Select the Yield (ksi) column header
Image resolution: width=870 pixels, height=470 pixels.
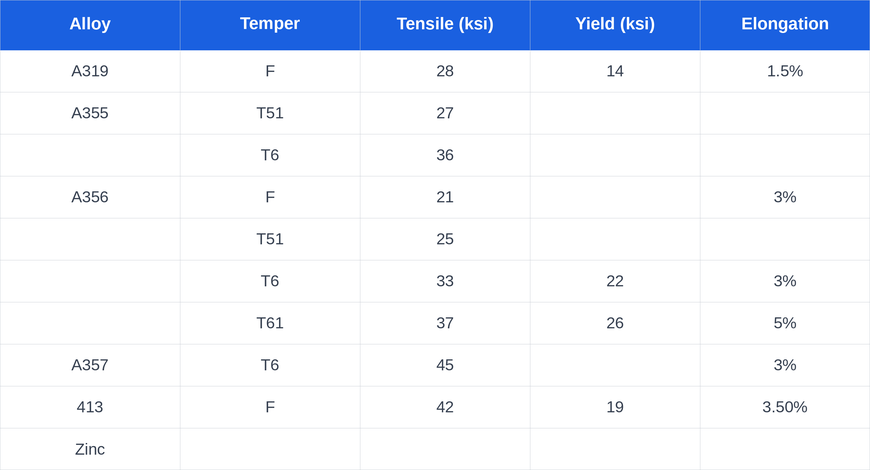[x=615, y=24]
